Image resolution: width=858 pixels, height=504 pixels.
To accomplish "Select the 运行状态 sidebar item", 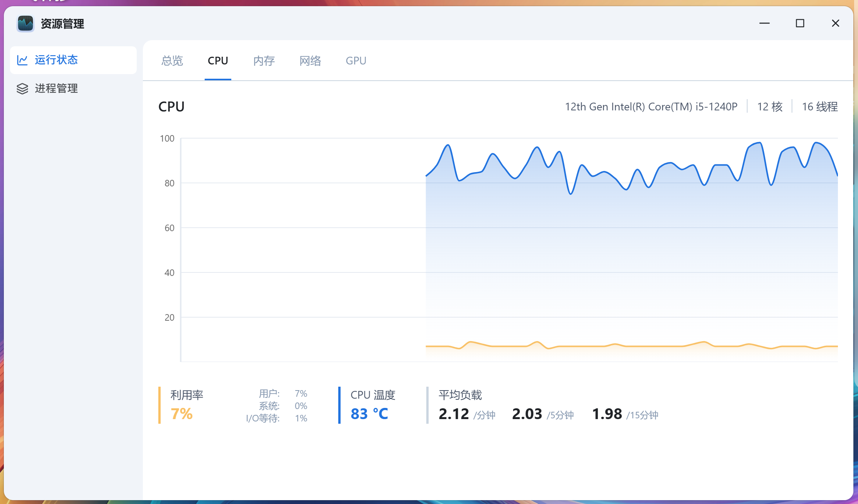I will (x=56, y=60).
